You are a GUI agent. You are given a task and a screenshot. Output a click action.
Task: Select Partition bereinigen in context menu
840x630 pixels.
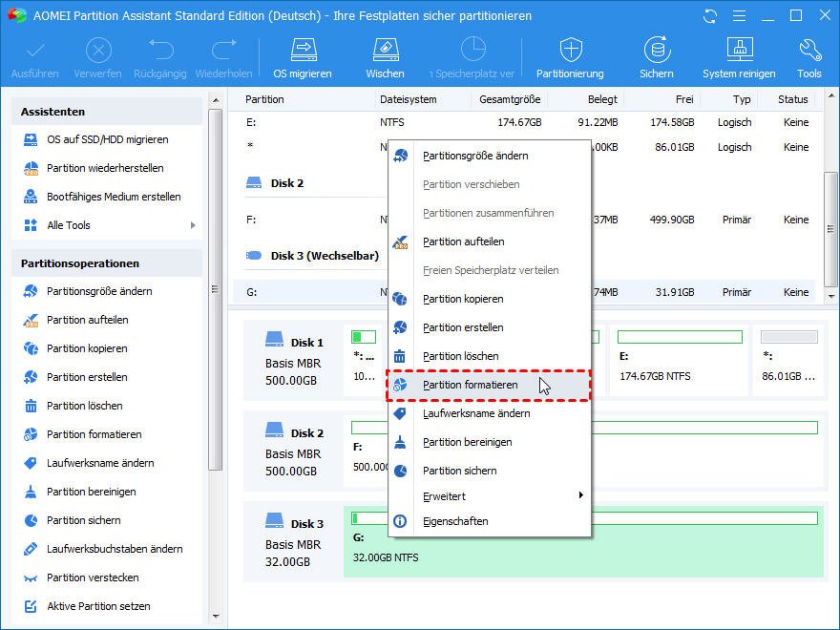pyautogui.click(x=489, y=443)
